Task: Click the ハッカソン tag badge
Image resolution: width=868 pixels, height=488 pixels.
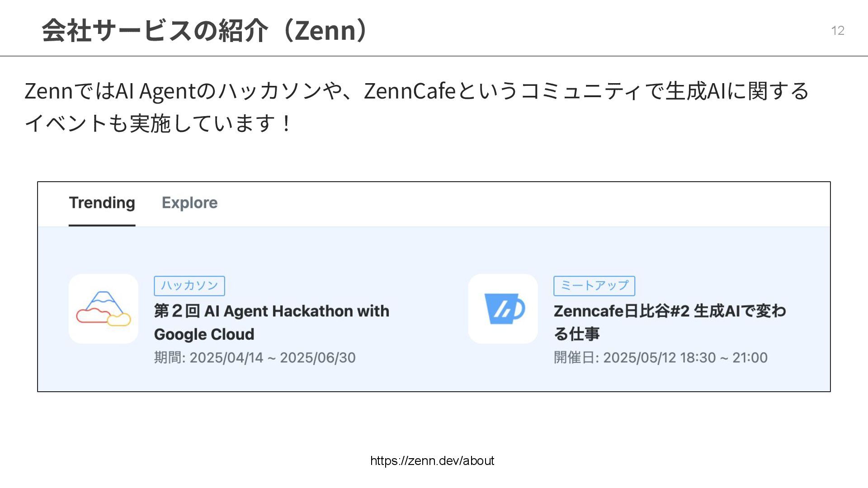Action: coord(189,286)
